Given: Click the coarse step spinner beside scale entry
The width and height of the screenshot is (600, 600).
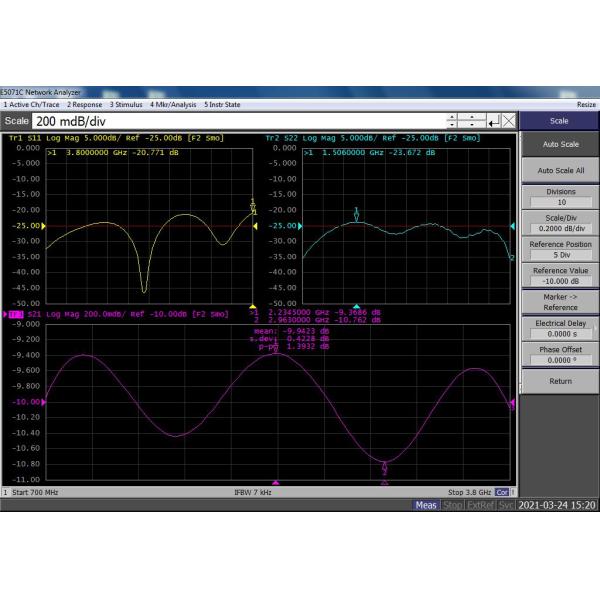Looking at the screenshot, I should point(472,121).
